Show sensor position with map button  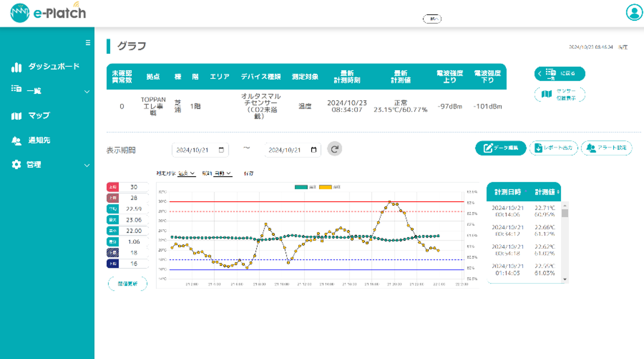point(560,94)
